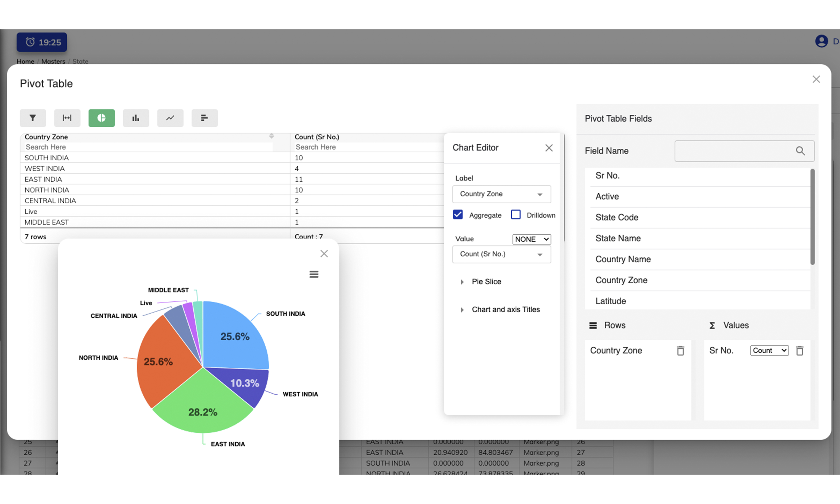Screen dimensions: 840x504
Task: Click the SOUTH INDIA table row
Action: click(x=232, y=158)
